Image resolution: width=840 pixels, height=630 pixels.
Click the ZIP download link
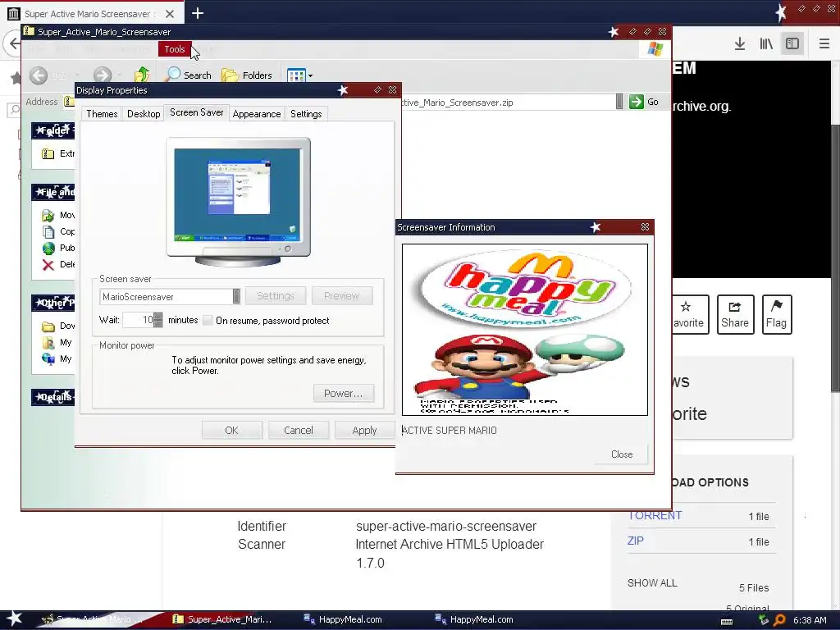(x=636, y=541)
